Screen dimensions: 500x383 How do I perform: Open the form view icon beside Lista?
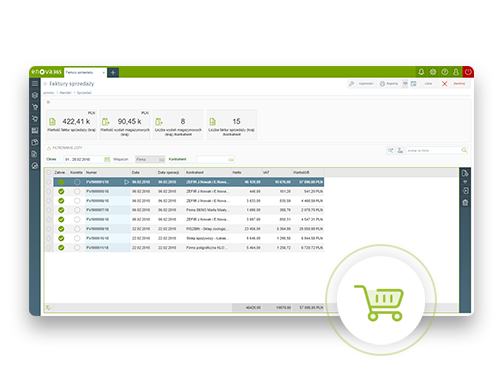pyautogui.click(x=414, y=84)
